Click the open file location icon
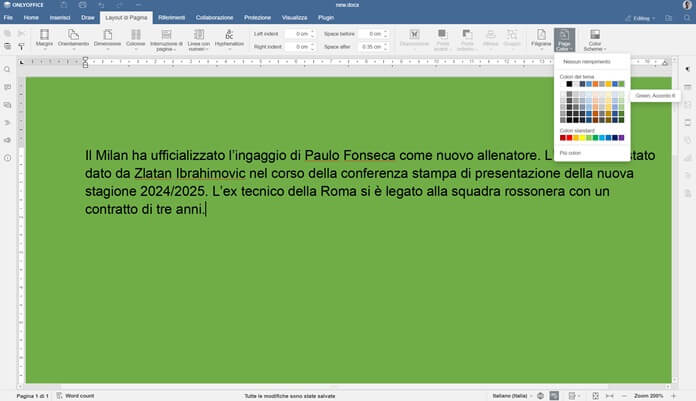Image resolution: width=696 pixels, height=401 pixels. pos(668,18)
